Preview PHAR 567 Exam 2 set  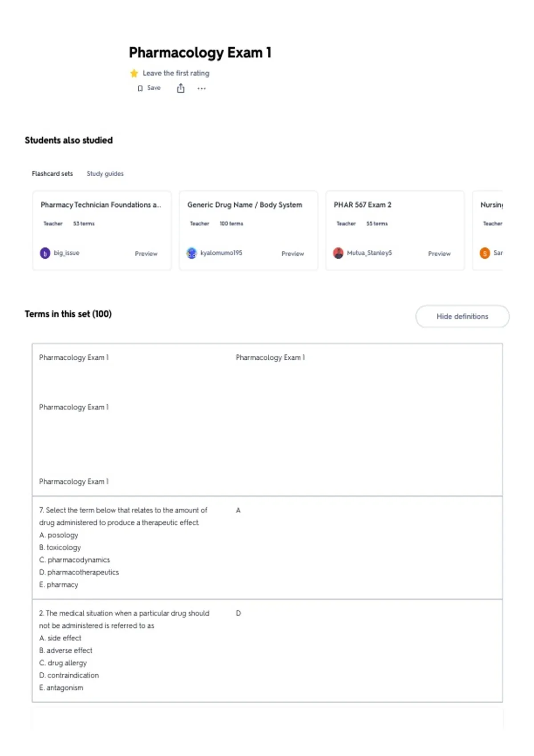439,253
